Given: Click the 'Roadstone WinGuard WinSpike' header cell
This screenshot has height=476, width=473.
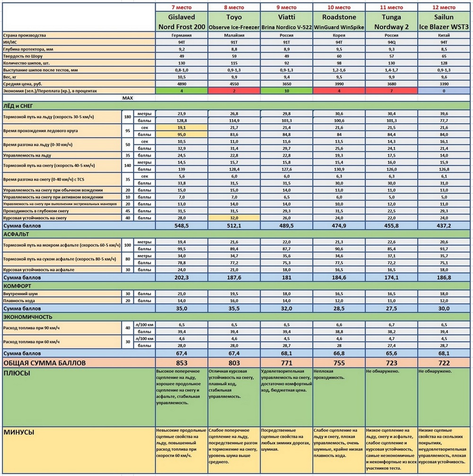Looking at the screenshot, I should point(339,22).
